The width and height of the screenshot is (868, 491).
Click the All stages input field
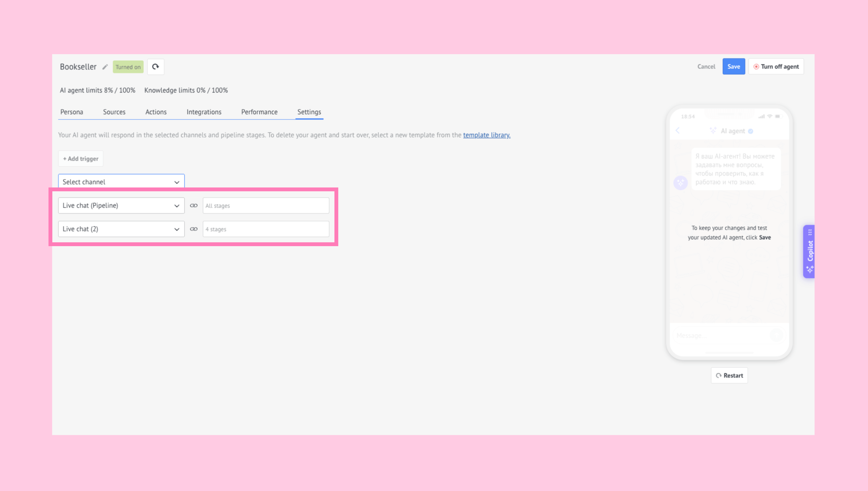(x=266, y=206)
